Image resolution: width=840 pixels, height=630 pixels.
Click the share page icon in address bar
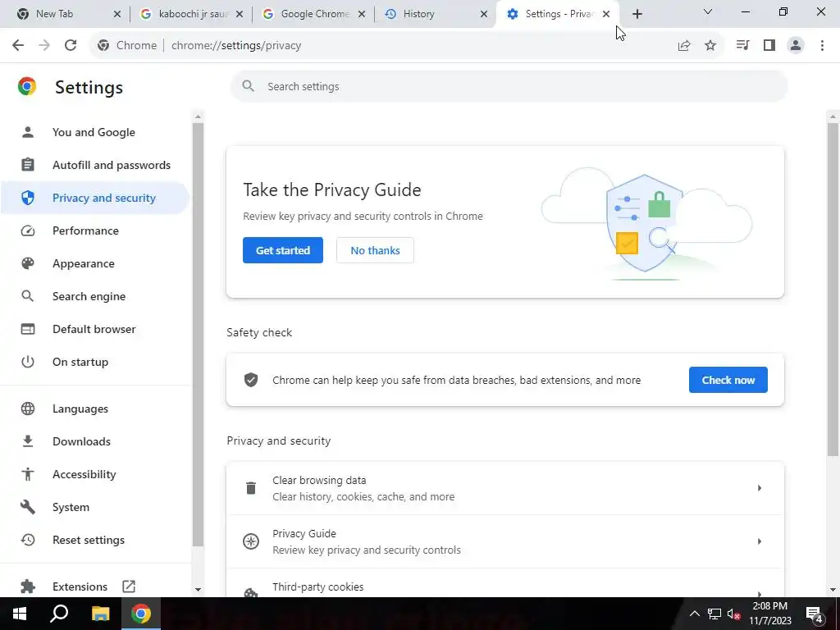pyautogui.click(x=683, y=46)
